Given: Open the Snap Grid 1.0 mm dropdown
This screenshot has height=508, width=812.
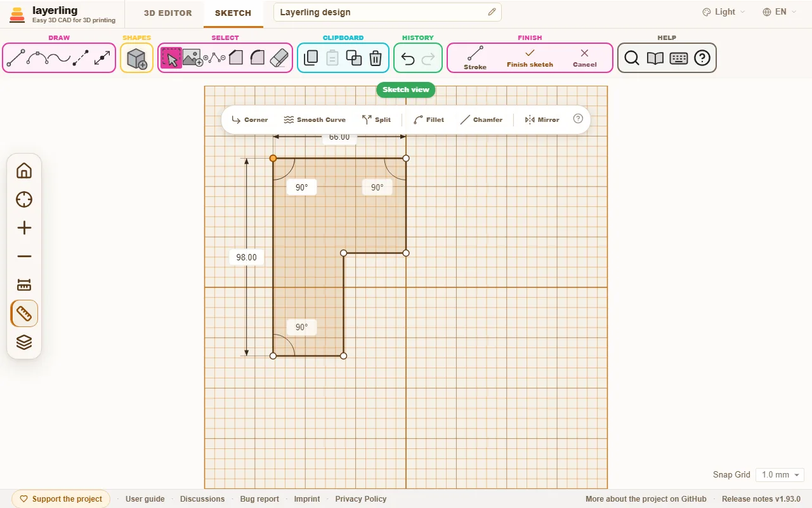Looking at the screenshot, I should 780,474.
